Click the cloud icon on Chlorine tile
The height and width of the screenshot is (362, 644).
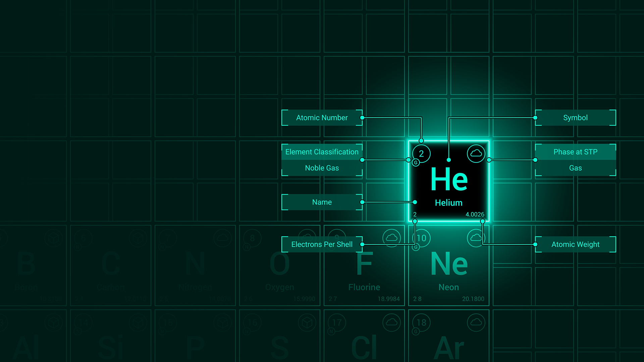[391, 322]
